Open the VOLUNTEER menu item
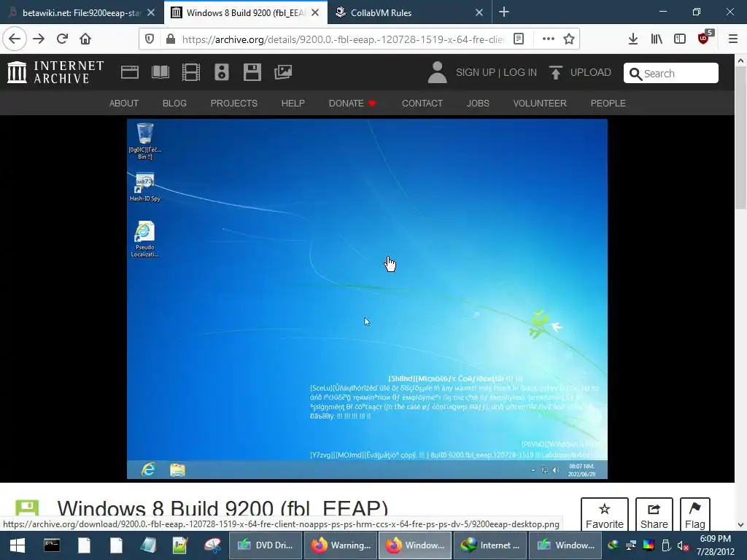Viewport: 747px width, 560px height. point(540,104)
